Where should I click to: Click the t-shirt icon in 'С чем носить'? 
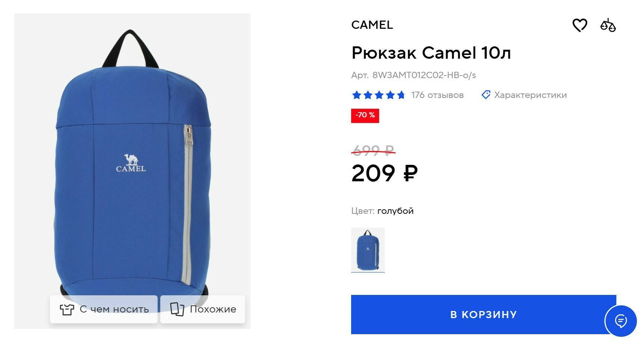[x=67, y=309]
